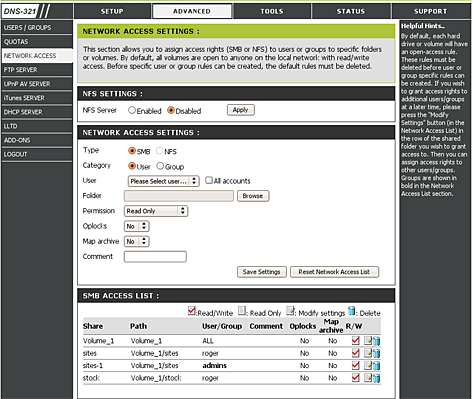The width and height of the screenshot is (472, 399).
Task: Open the Permission dropdown showing Read Only
Action: tap(156, 211)
